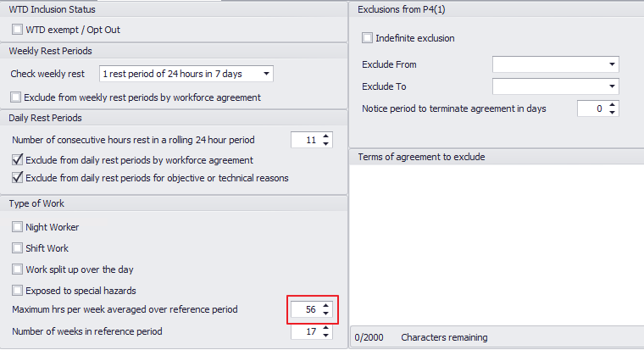The height and width of the screenshot is (350, 644).
Task: Tick the Indefinite exclusion checkbox
Action: (x=367, y=38)
